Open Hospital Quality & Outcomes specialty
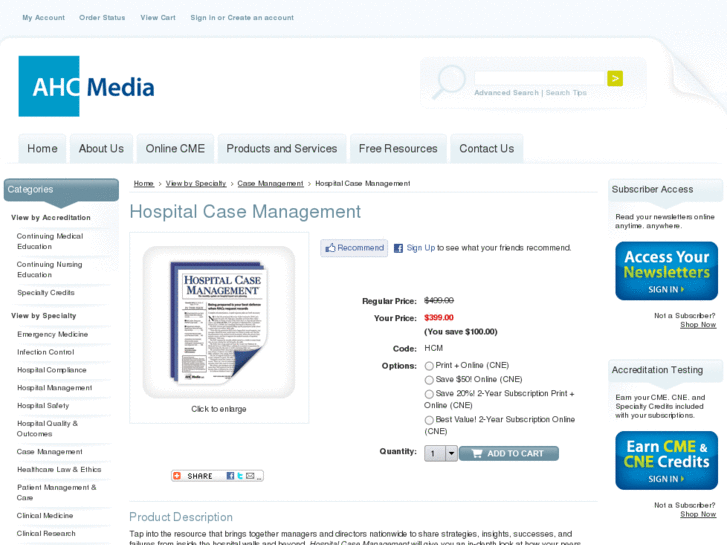This screenshot has height=545, width=727. (x=47, y=429)
